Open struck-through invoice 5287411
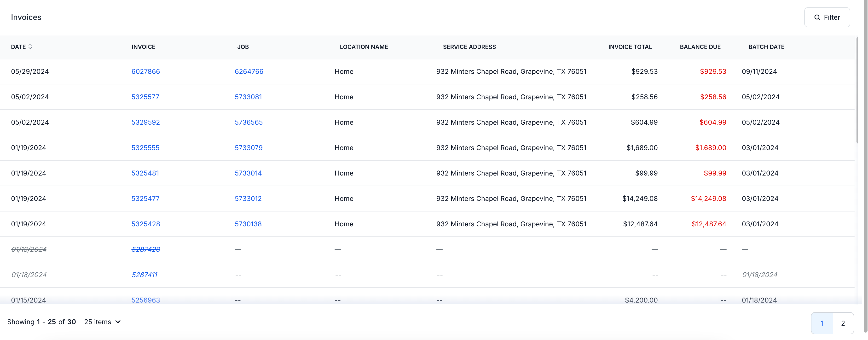The width and height of the screenshot is (868, 340). 144,275
